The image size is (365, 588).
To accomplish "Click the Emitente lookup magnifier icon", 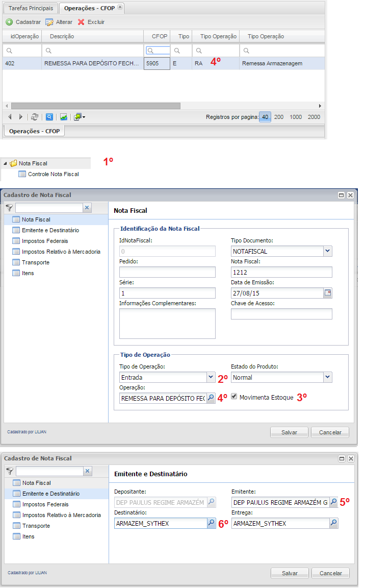I will click(x=333, y=502).
